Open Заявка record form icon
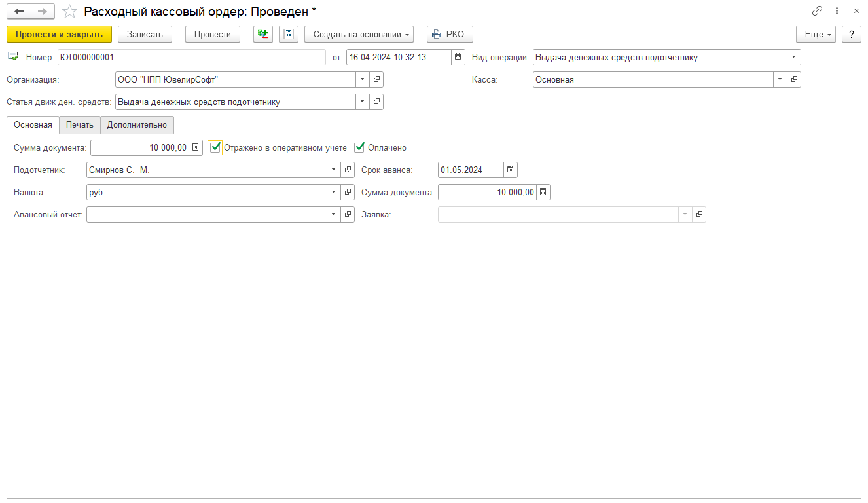The image size is (868, 503). (699, 214)
